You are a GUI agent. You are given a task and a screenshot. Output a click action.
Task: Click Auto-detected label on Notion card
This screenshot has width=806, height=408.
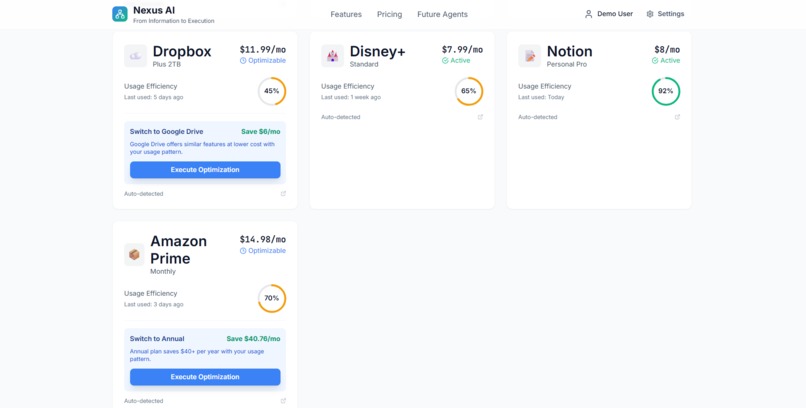point(538,117)
